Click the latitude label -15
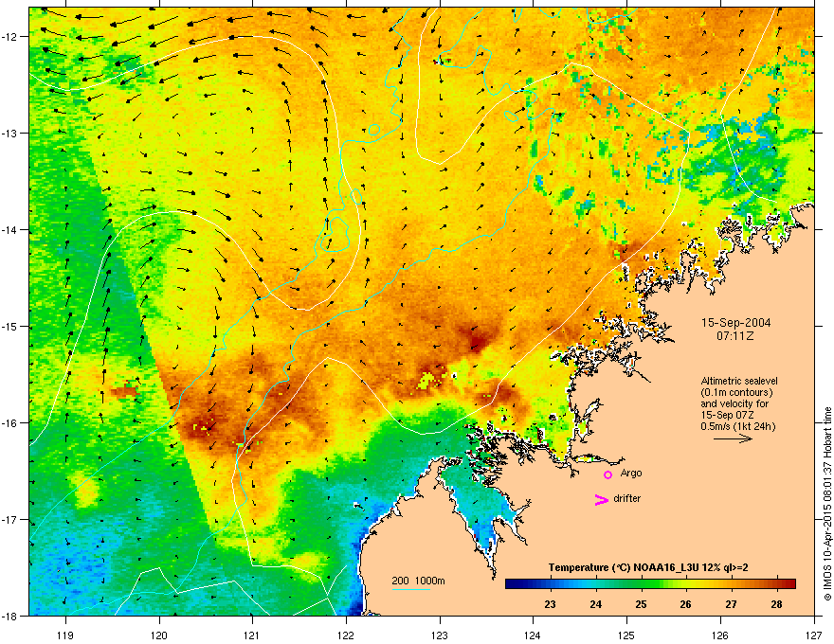This screenshot has height=644, width=834. [10, 326]
